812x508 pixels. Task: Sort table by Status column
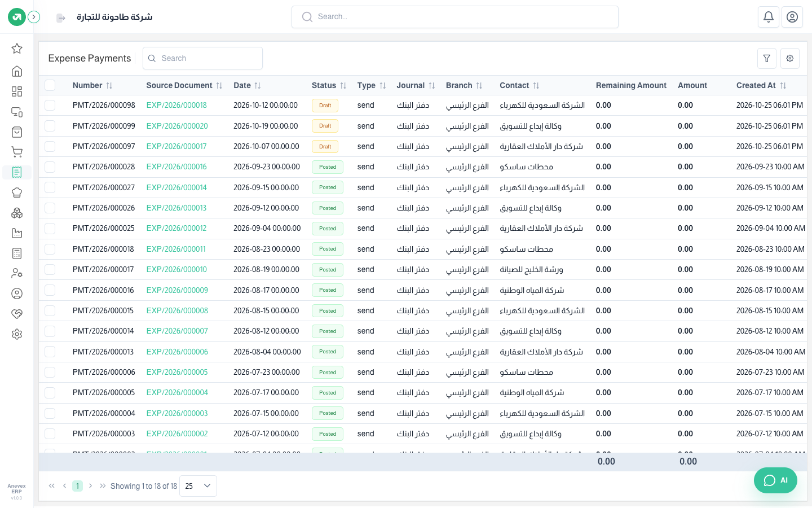pyautogui.click(x=329, y=85)
